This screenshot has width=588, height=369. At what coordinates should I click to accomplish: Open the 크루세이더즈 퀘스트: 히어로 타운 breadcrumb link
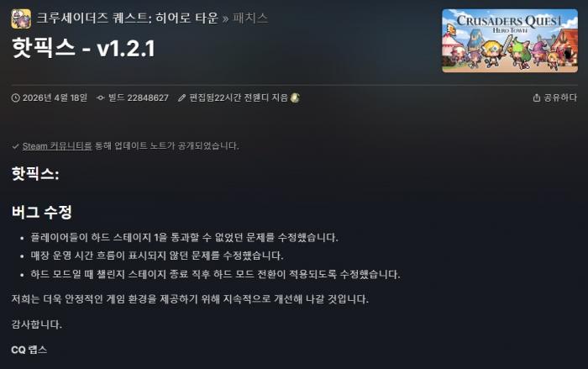point(127,18)
